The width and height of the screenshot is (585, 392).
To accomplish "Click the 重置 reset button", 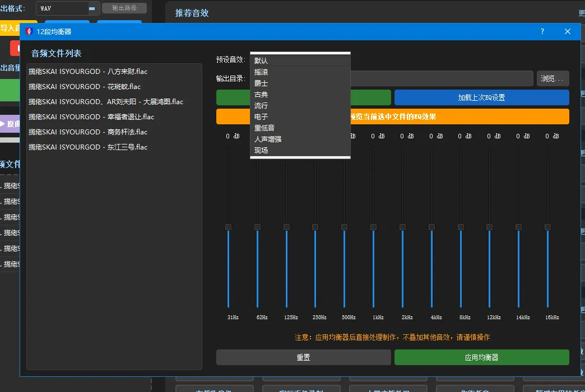I will 303,357.
